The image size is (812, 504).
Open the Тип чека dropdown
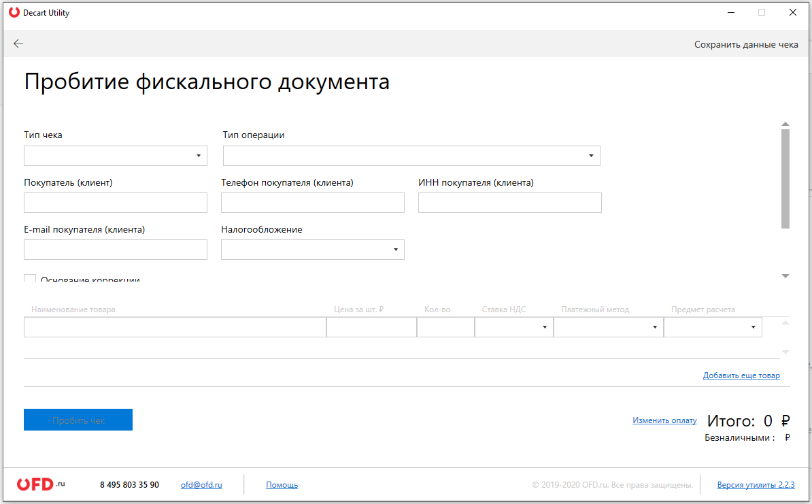[116, 156]
